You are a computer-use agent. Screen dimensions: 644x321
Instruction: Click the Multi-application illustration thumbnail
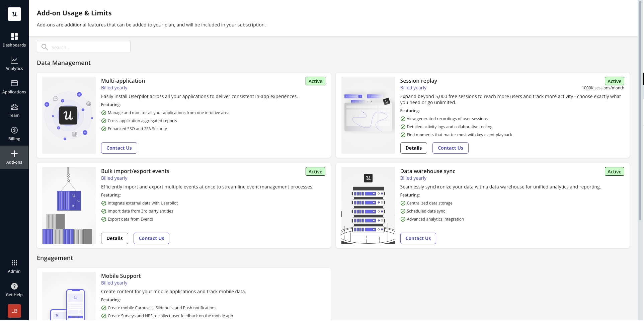pos(69,115)
